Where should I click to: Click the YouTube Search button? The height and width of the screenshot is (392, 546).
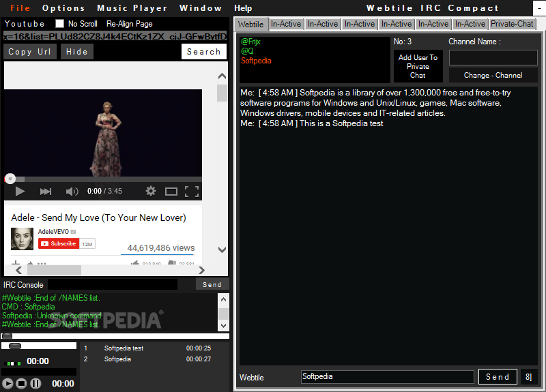pos(203,52)
